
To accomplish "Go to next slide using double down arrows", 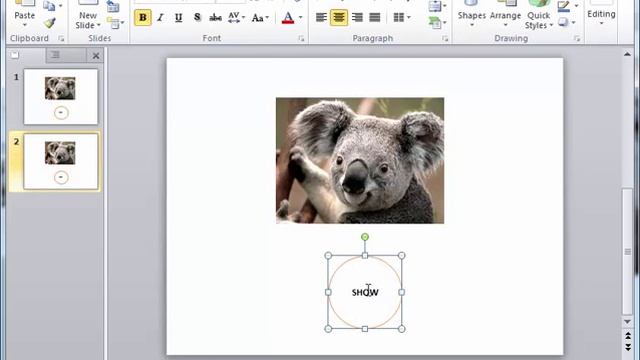I will 628,347.
